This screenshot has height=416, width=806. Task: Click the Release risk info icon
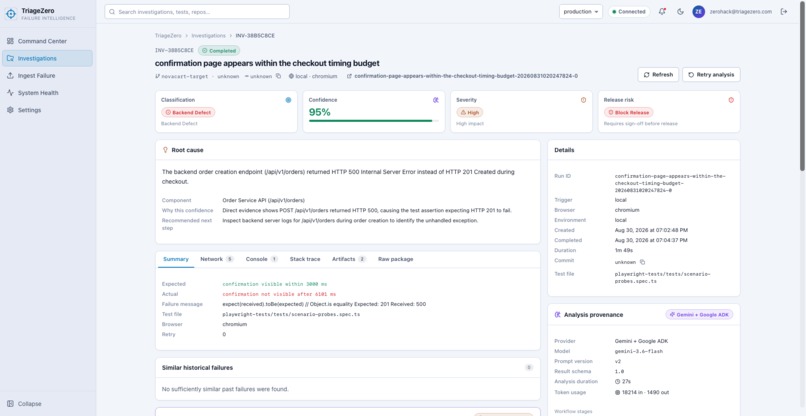[x=731, y=100]
